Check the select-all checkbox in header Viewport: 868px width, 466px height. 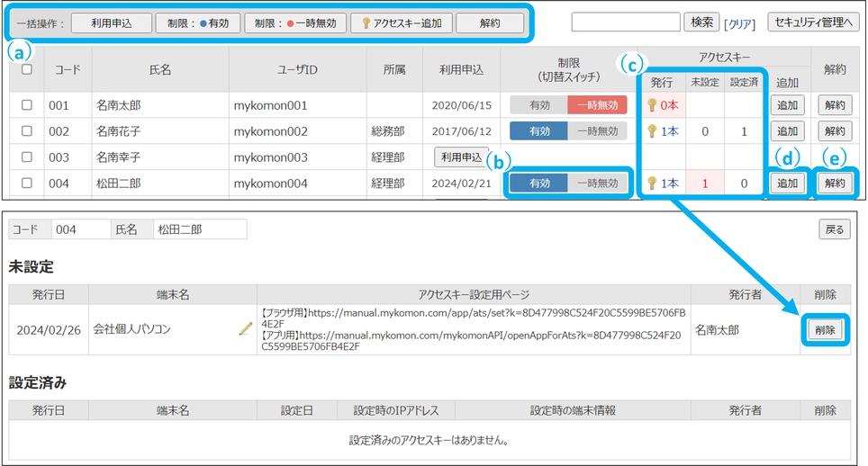point(27,69)
